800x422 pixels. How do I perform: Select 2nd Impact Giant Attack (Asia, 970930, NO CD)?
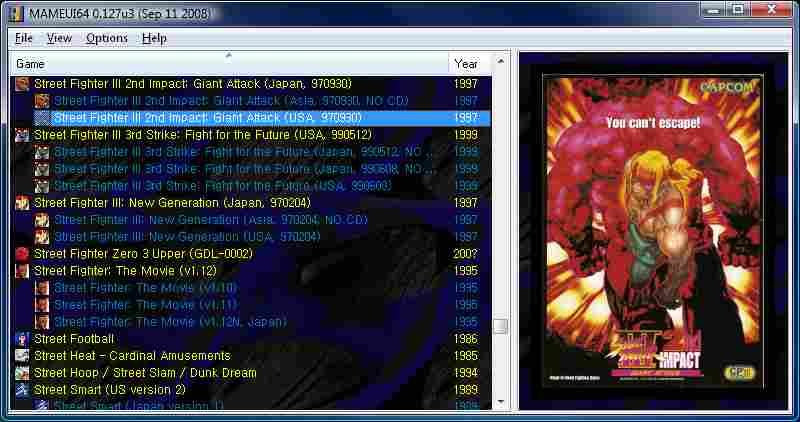click(x=231, y=101)
